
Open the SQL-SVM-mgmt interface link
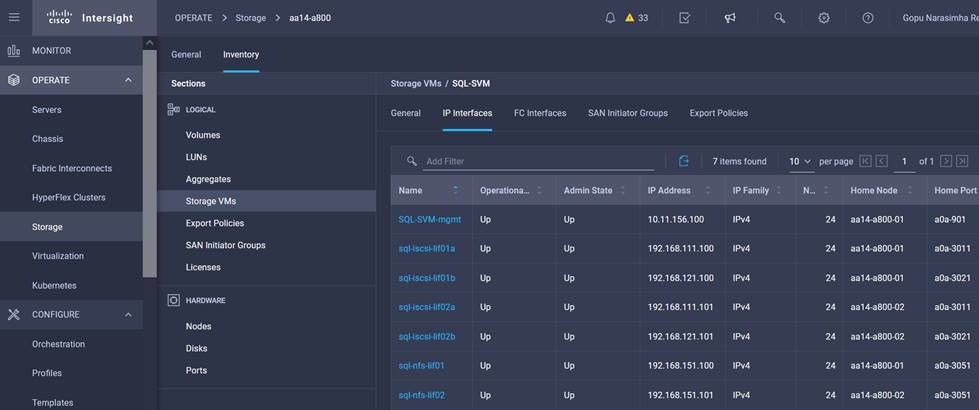coord(432,220)
